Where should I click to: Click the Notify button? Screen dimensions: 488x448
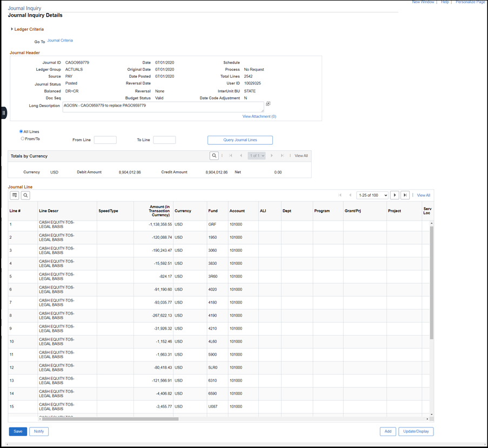(x=39, y=431)
